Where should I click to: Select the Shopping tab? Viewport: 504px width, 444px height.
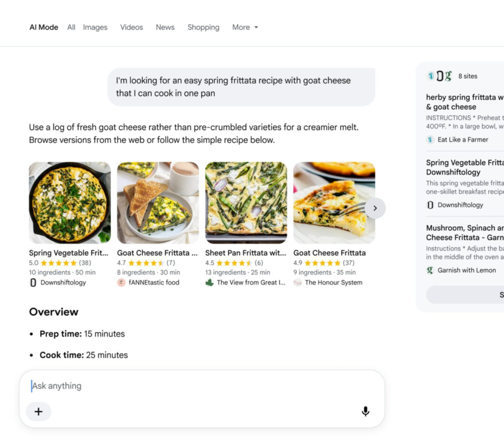tap(203, 28)
